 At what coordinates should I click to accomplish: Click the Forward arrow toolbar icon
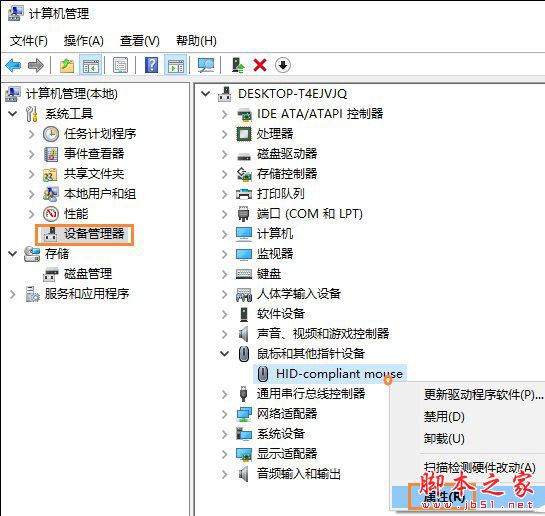click(35, 65)
